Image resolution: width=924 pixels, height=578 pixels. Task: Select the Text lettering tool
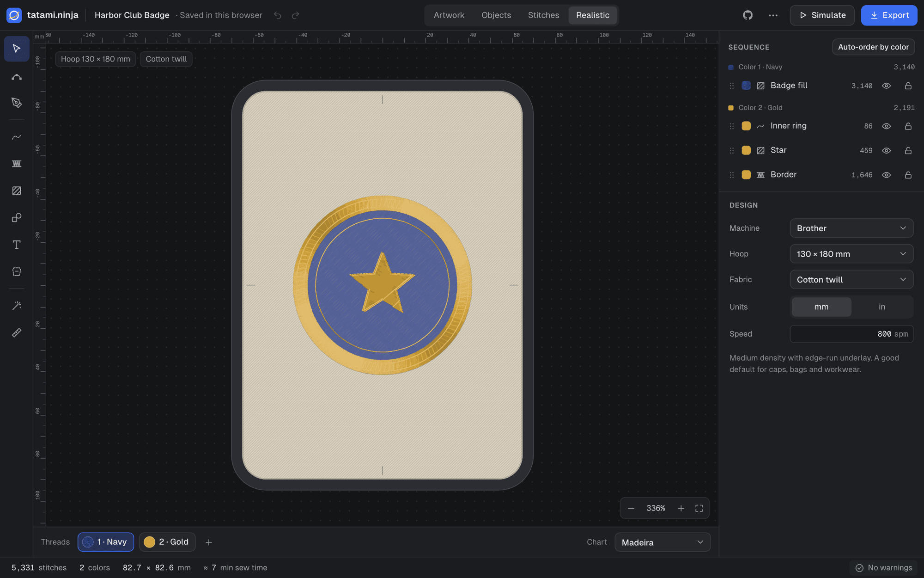(x=17, y=245)
